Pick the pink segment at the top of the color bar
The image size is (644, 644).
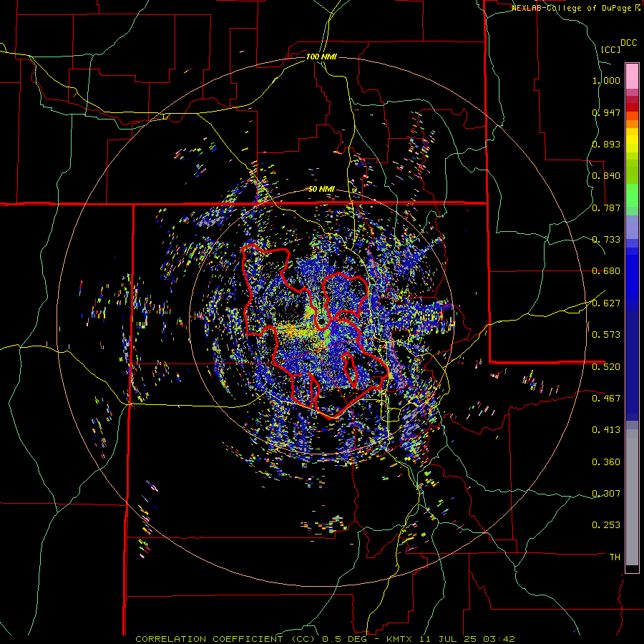point(632,76)
